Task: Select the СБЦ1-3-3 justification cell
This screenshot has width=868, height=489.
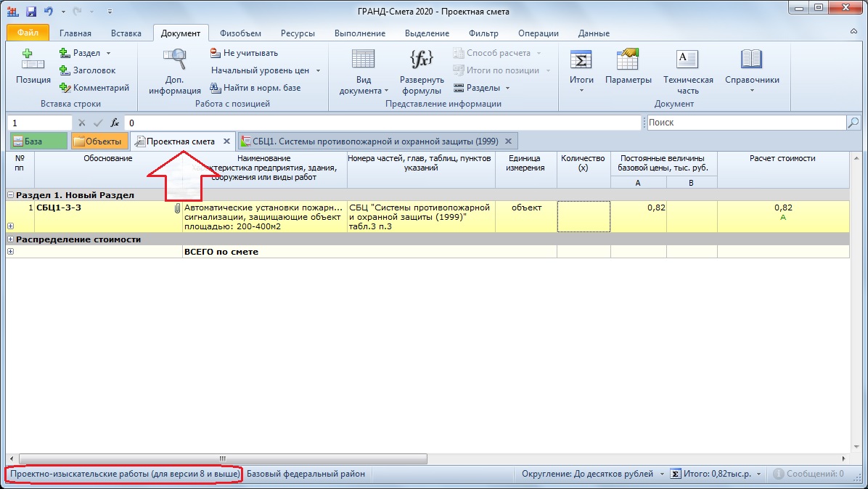Action: click(109, 216)
